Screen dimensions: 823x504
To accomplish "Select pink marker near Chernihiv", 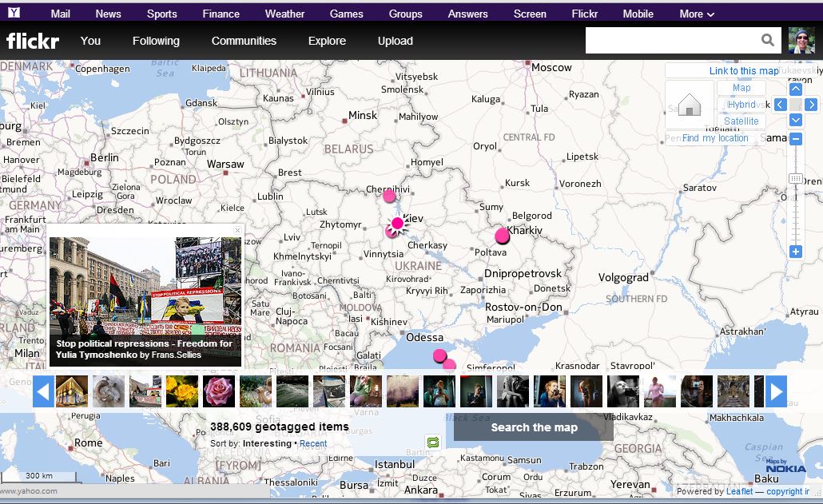I will (389, 196).
